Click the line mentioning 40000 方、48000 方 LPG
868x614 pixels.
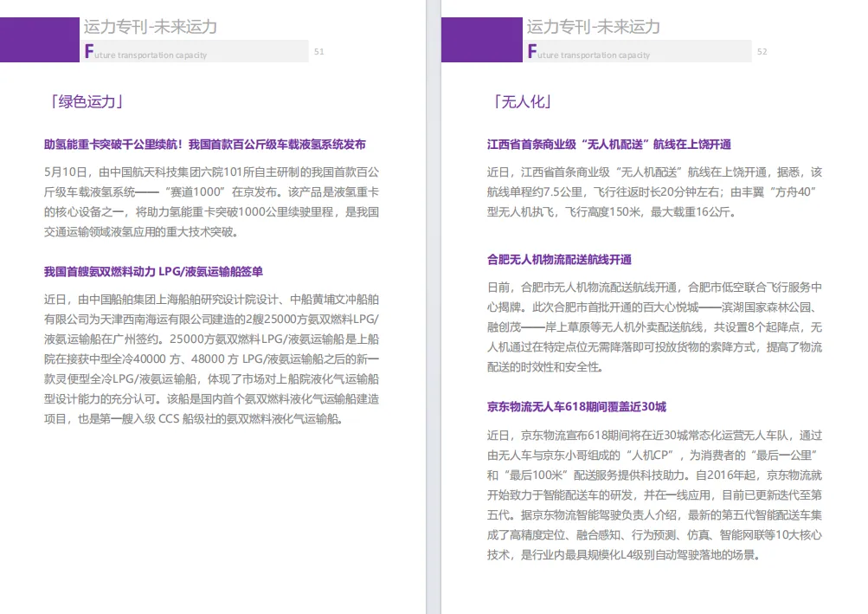(211, 359)
